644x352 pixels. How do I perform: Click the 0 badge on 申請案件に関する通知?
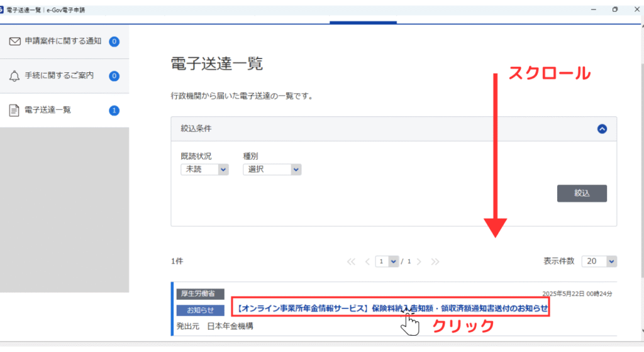pos(114,41)
